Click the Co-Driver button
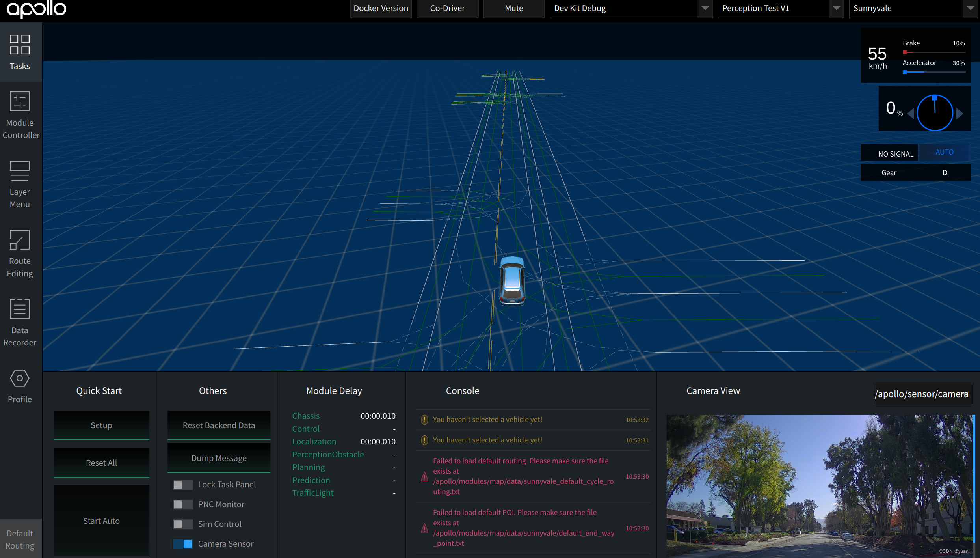This screenshot has width=980, height=558. pyautogui.click(x=447, y=9)
